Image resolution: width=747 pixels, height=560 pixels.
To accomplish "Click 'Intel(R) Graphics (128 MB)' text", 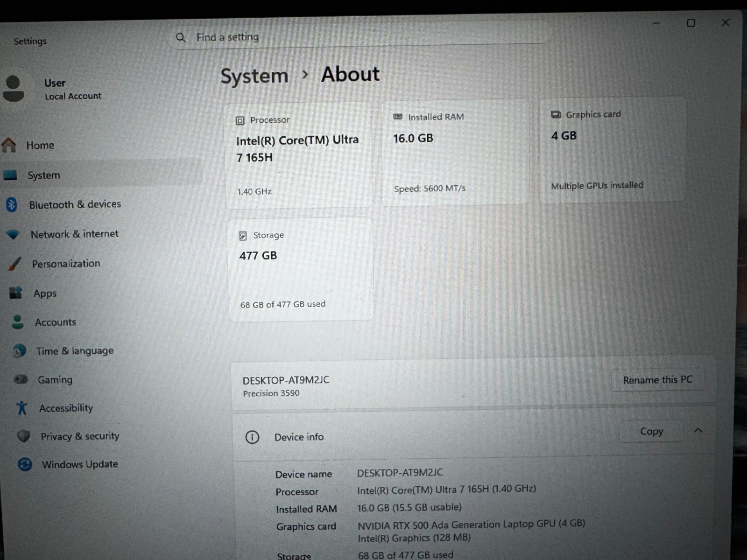I will coord(414,538).
